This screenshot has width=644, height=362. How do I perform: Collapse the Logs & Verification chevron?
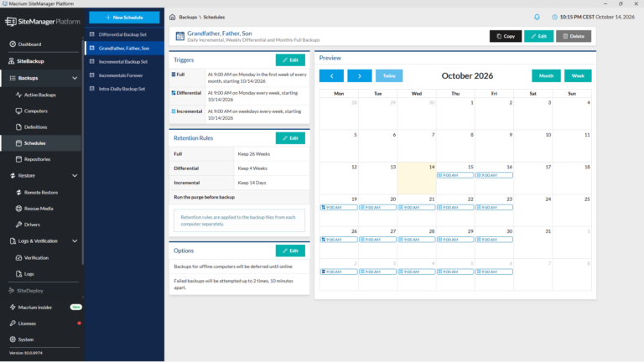[75, 241]
